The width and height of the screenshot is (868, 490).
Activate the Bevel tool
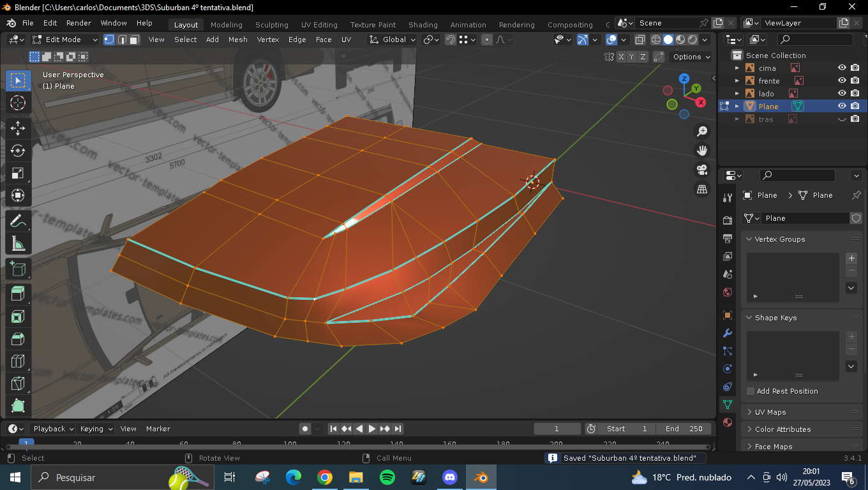point(18,339)
